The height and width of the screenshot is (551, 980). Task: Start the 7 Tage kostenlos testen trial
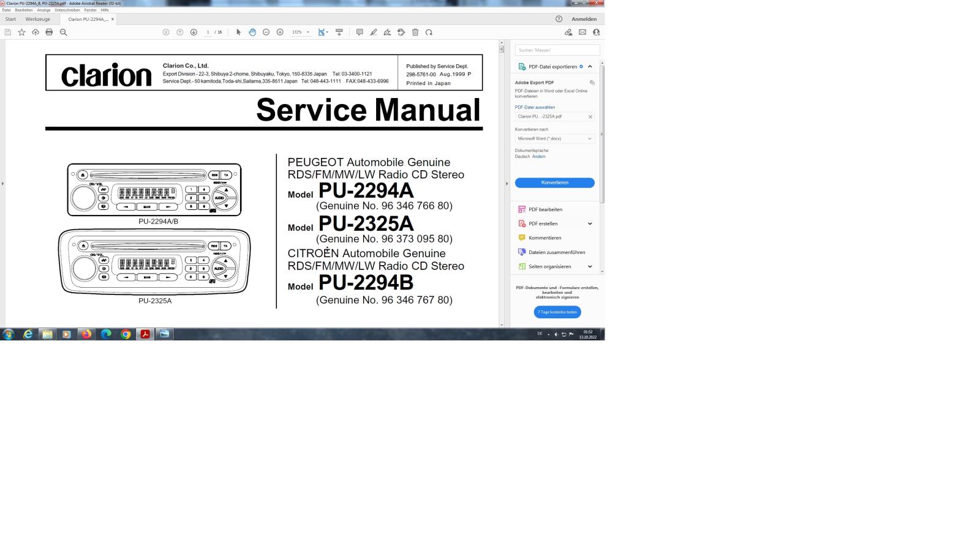click(557, 312)
